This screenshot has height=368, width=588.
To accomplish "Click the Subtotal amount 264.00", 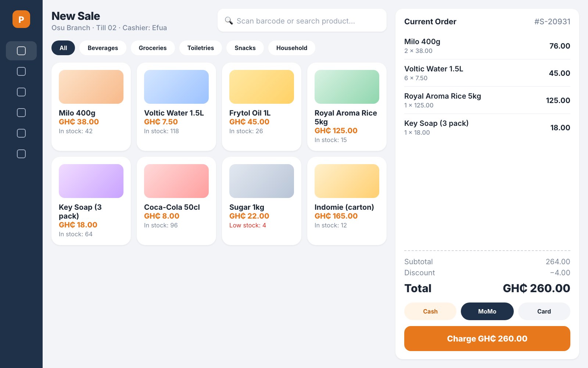I will click(x=558, y=262).
